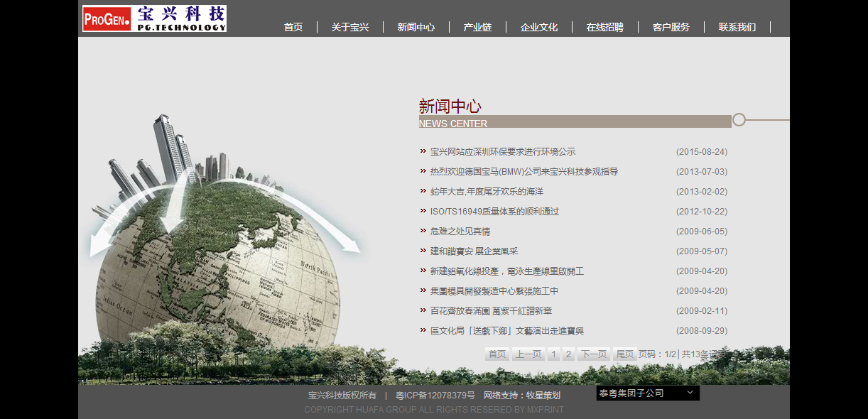Click the double-arrow marker before the BMW news item
This screenshot has height=419, width=868.
click(x=423, y=171)
